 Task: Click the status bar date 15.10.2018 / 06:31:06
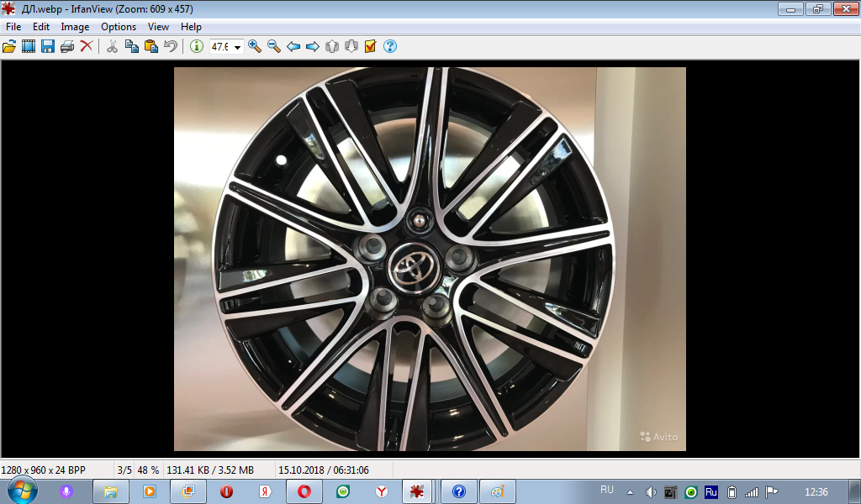324,470
